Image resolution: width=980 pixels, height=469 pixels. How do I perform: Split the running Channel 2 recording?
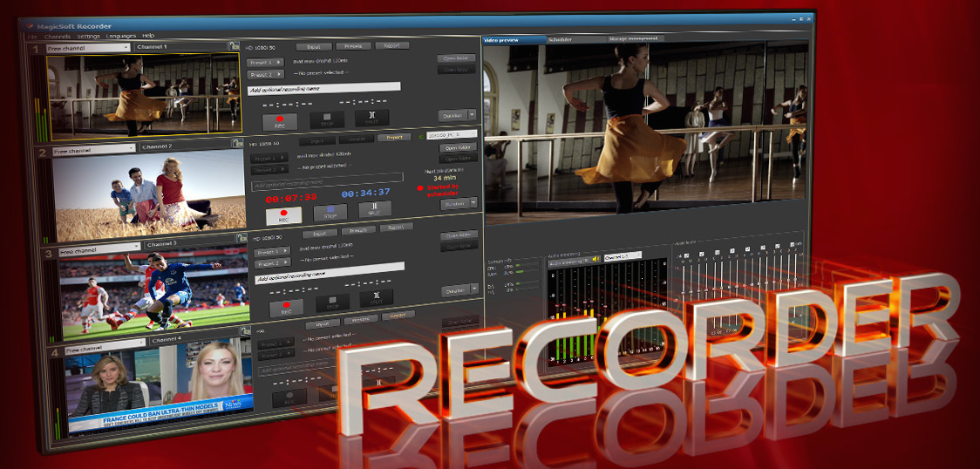375,209
